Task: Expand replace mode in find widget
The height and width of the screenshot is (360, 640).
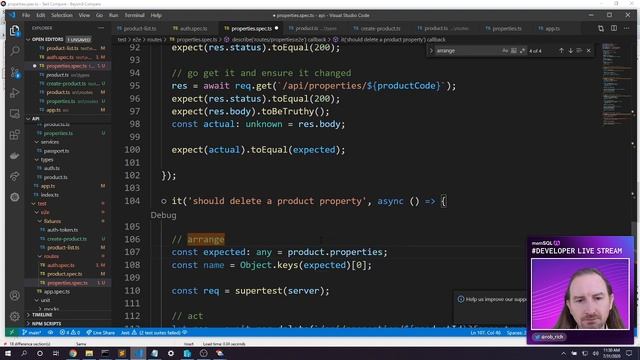Action: pyautogui.click(x=431, y=51)
